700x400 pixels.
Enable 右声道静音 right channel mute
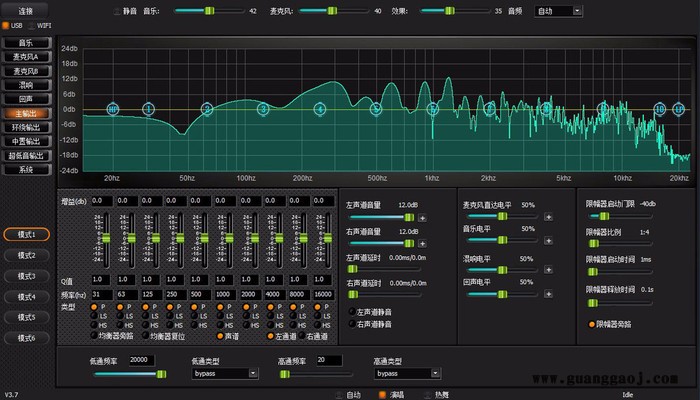(352, 324)
